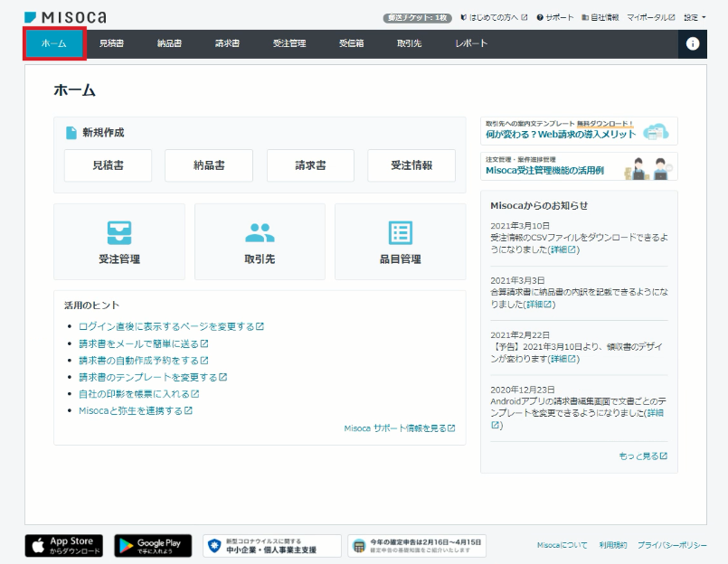Create a new 納品書 button
This screenshot has width=728, height=564.
209,165
